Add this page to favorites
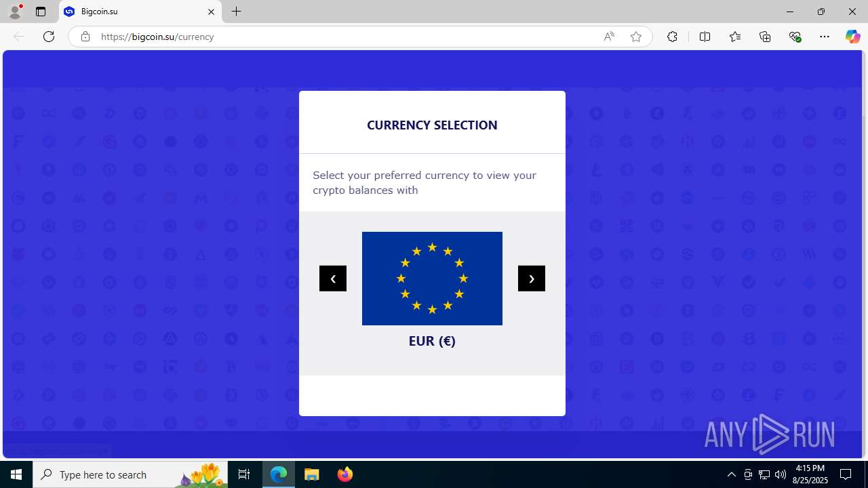868x488 pixels. pyautogui.click(x=636, y=37)
